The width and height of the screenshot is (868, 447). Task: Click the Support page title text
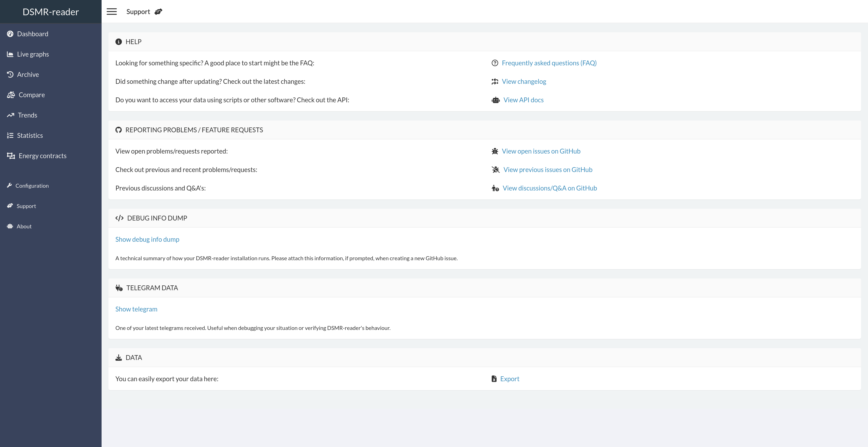(x=138, y=12)
